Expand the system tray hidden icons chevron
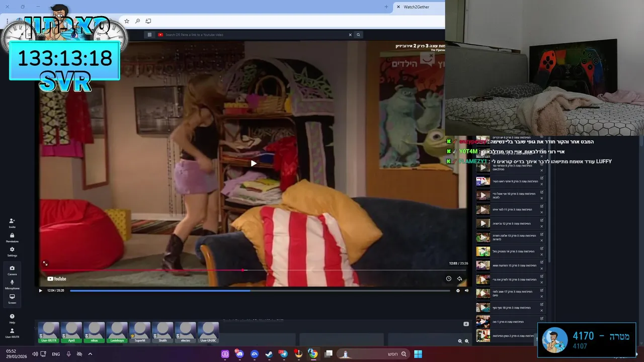644x362 pixels. [90, 354]
